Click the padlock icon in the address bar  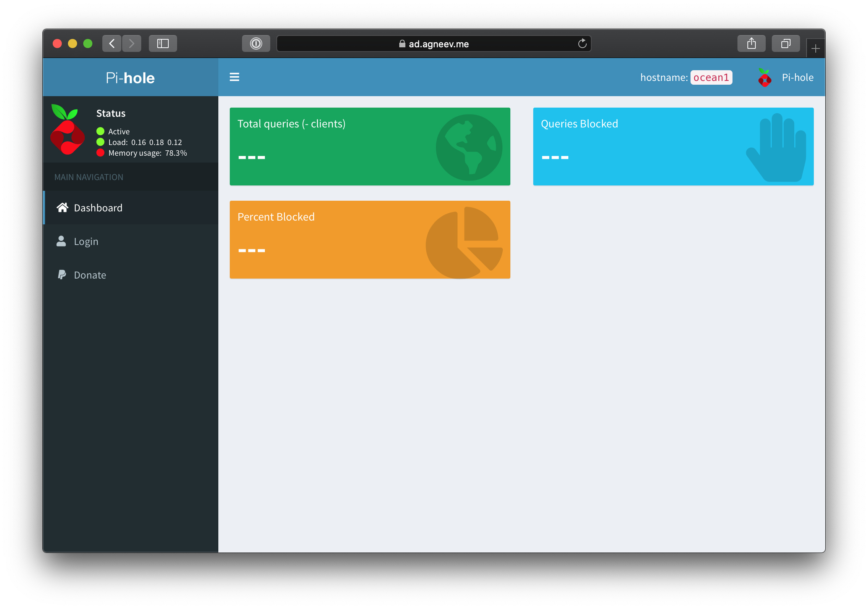point(402,43)
